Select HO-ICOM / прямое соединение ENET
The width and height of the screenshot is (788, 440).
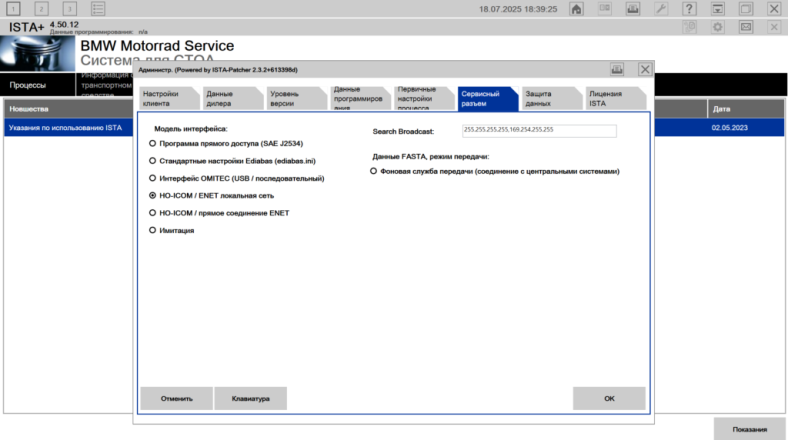tap(220, 213)
